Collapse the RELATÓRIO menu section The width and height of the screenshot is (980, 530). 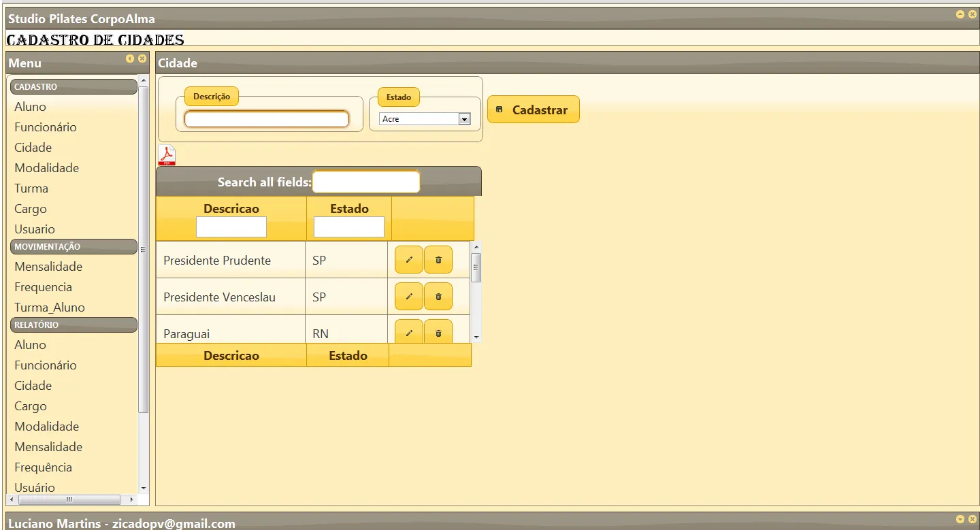[x=74, y=325]
